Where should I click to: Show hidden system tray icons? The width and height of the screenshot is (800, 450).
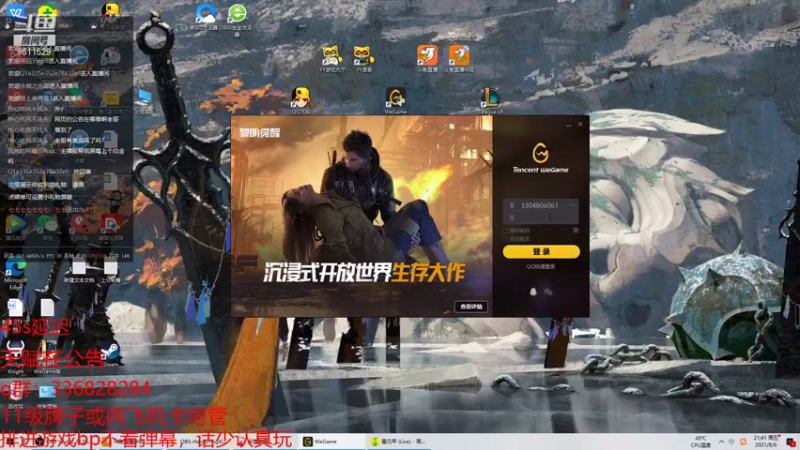721,442
